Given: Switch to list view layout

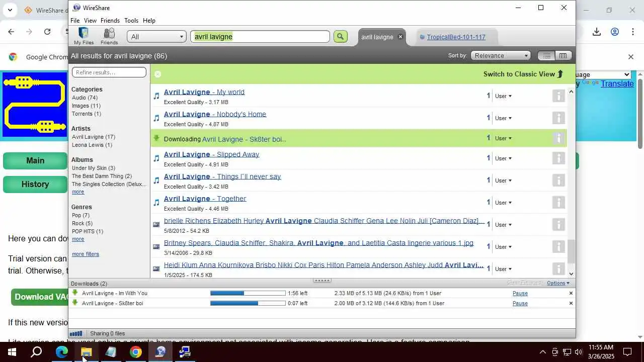Looking at the screenshot, I should tap(546, 56).
